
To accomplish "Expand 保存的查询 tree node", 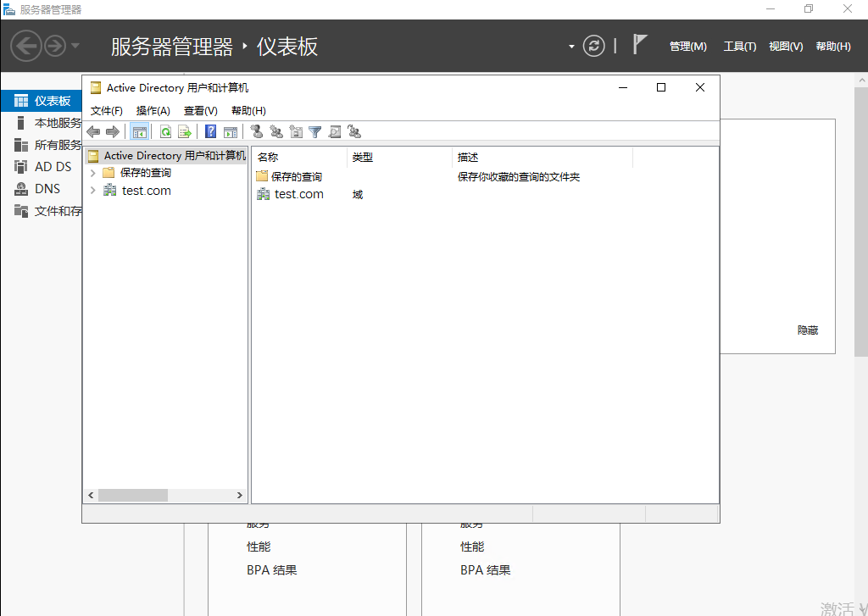I will pos(93,173).
